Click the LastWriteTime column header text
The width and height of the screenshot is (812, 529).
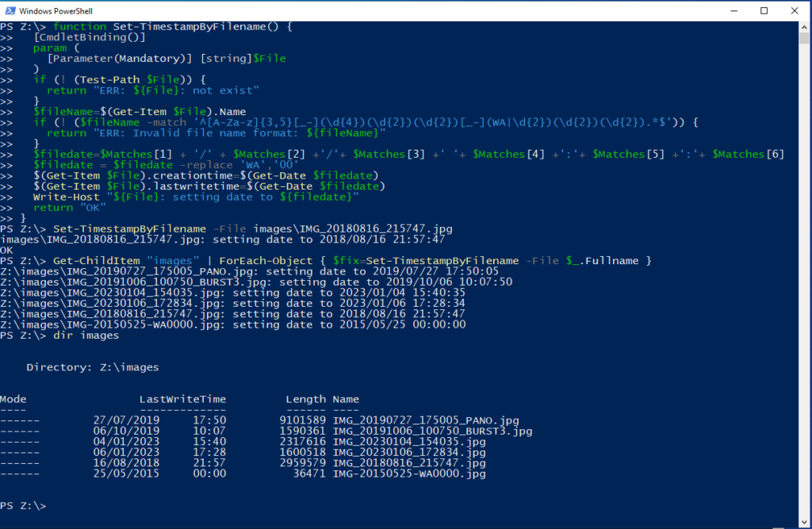coord(182,399)
